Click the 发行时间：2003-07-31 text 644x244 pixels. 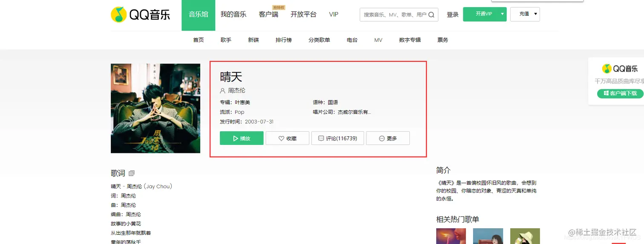click(247, 122)
